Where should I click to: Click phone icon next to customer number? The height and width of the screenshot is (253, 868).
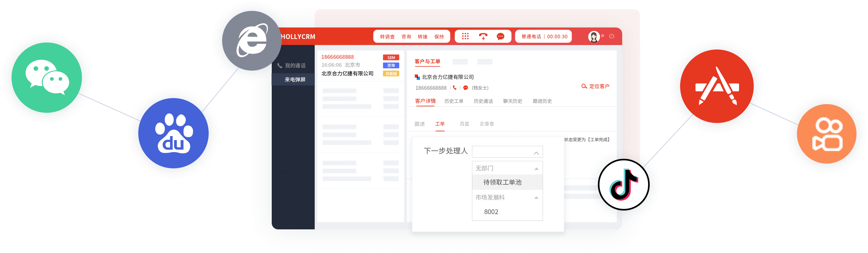454,88
